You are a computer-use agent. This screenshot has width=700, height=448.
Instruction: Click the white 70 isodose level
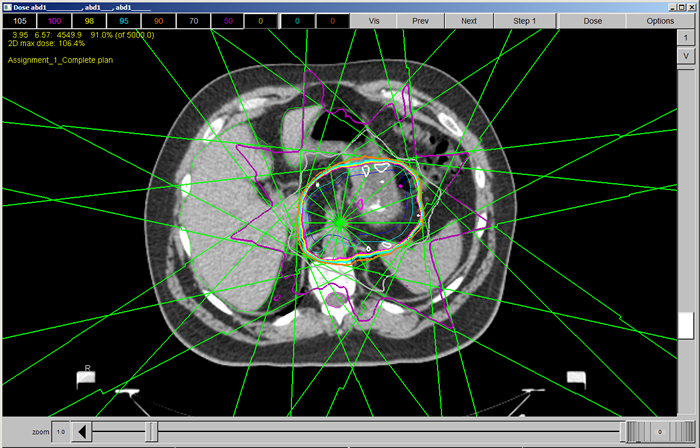click(x=193, y=20)
